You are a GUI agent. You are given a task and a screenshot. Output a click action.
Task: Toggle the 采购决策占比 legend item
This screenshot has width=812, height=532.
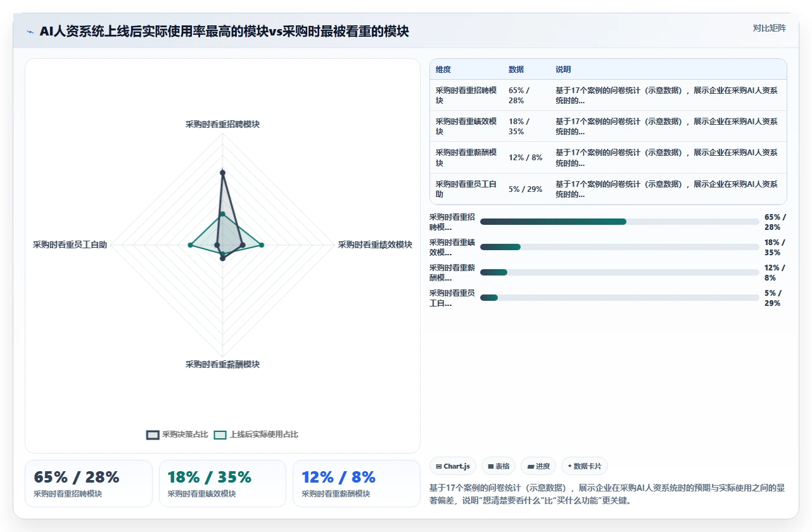tap(177, 434)
